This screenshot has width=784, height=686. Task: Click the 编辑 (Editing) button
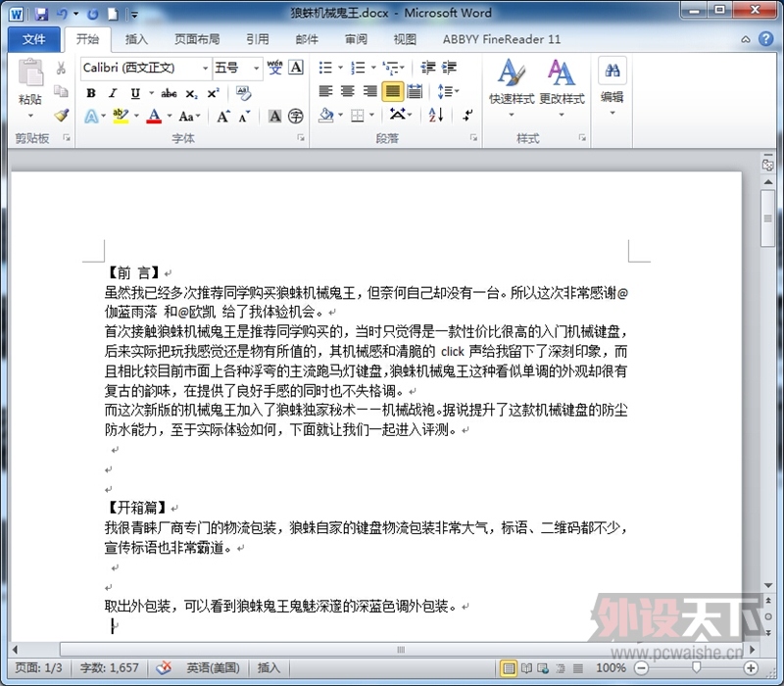612,87
